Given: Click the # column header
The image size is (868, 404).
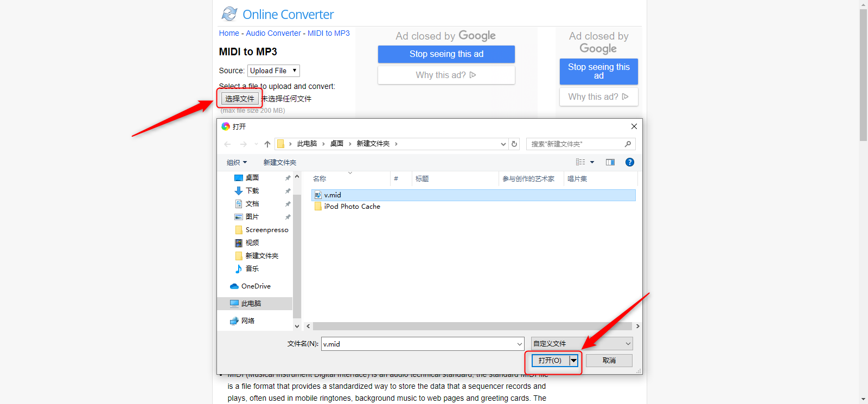Looking at the screenshot, I should point(401,179).
